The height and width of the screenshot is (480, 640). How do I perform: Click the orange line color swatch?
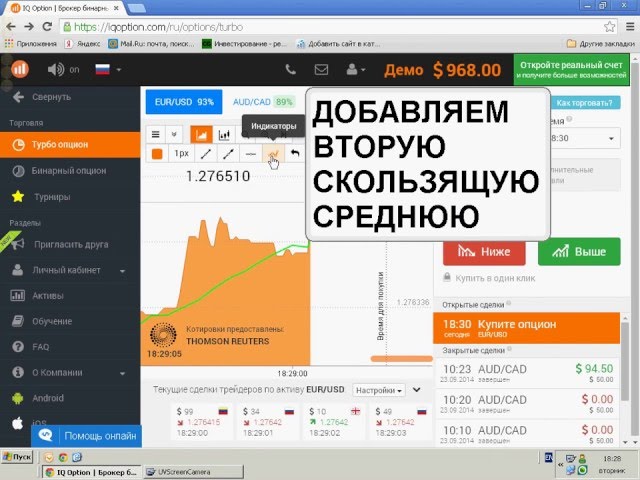(157, 153)
